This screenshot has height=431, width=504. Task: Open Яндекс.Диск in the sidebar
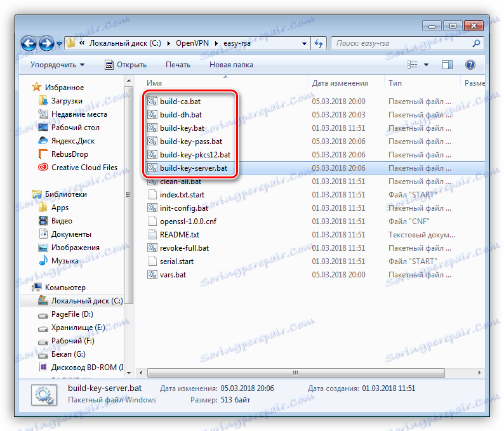[73, 141]
